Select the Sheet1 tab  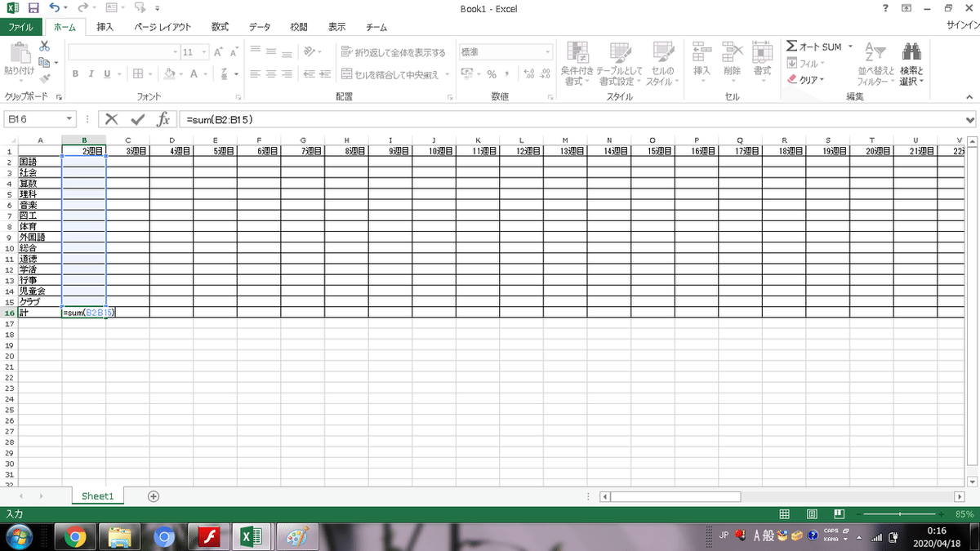coord(97,495)
